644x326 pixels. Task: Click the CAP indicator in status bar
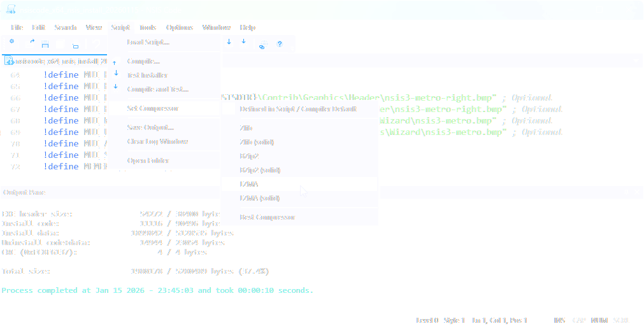click(x=578, y=320)
